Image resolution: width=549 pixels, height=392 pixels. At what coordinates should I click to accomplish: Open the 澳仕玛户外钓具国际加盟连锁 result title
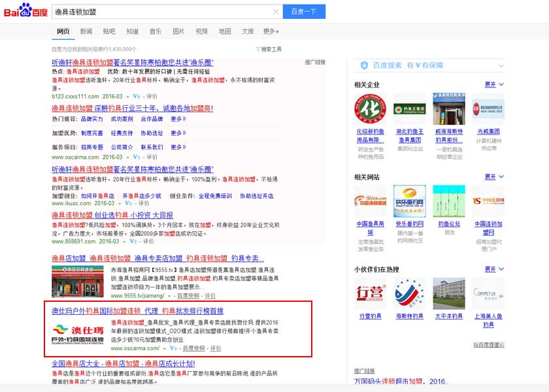pos(138,311)
